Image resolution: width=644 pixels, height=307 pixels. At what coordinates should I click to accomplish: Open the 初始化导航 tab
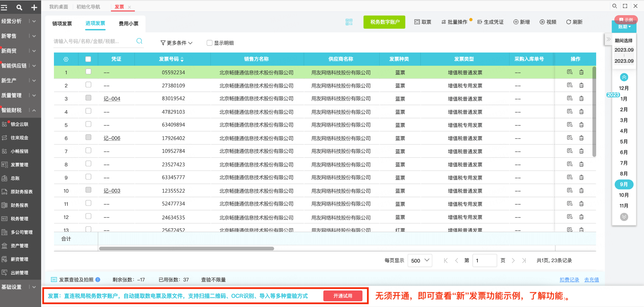coord(88,7)
